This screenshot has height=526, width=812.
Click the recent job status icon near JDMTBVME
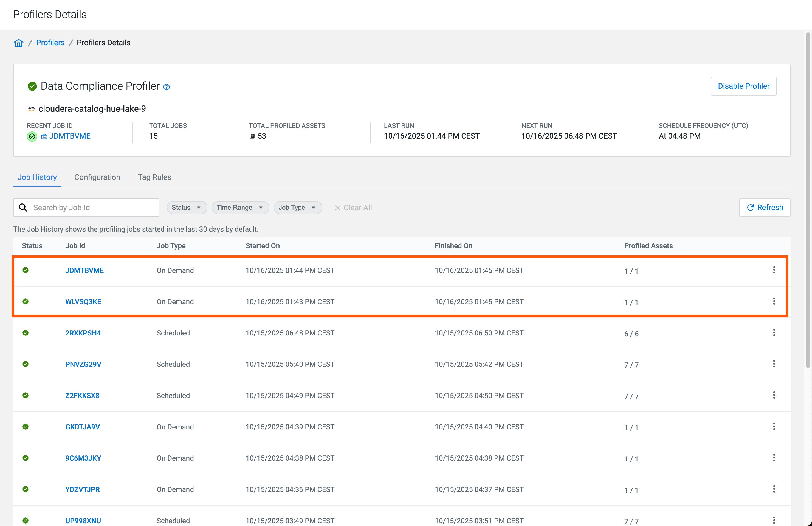pyautogui.click(x=32, y=136)
